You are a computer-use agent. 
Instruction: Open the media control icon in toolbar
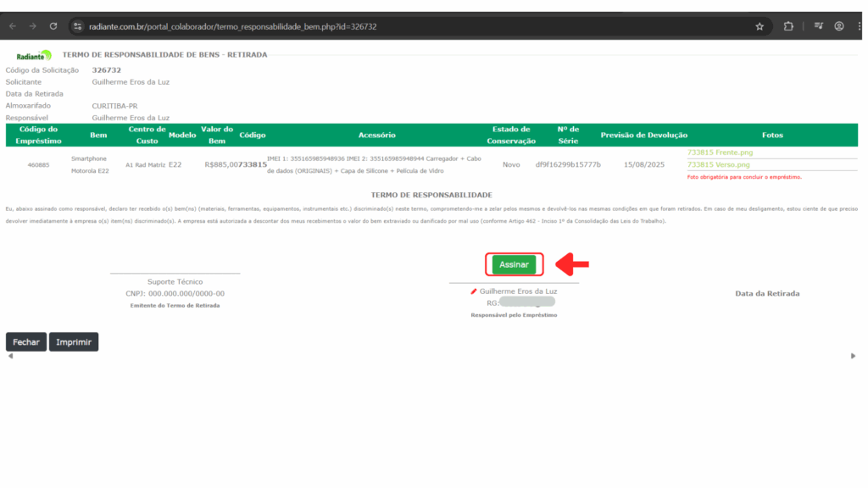[818, 26]
